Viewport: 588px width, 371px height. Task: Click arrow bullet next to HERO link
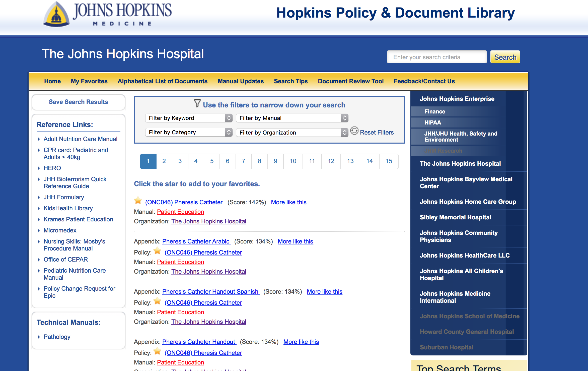click(x=39, y=168)
